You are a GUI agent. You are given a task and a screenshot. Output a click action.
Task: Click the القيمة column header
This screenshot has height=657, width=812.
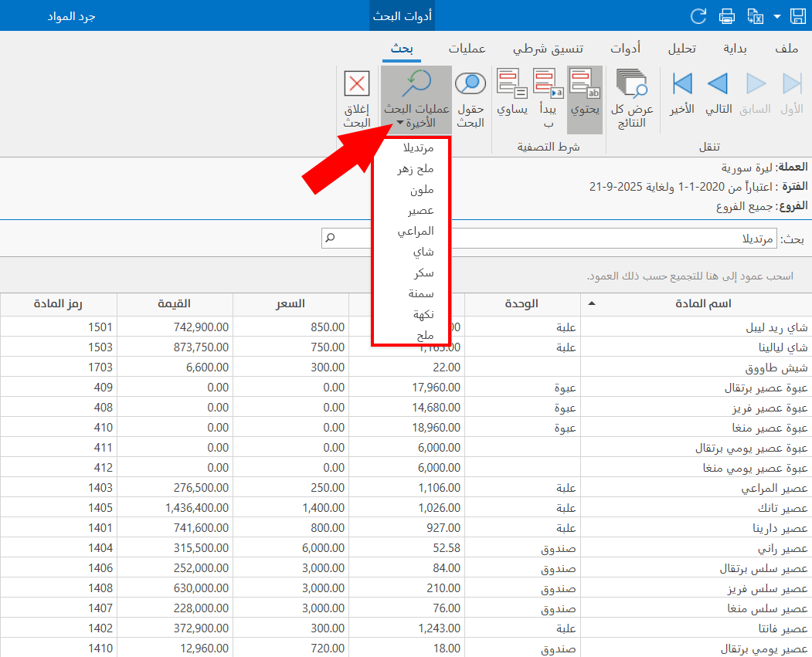click(174, 304)
